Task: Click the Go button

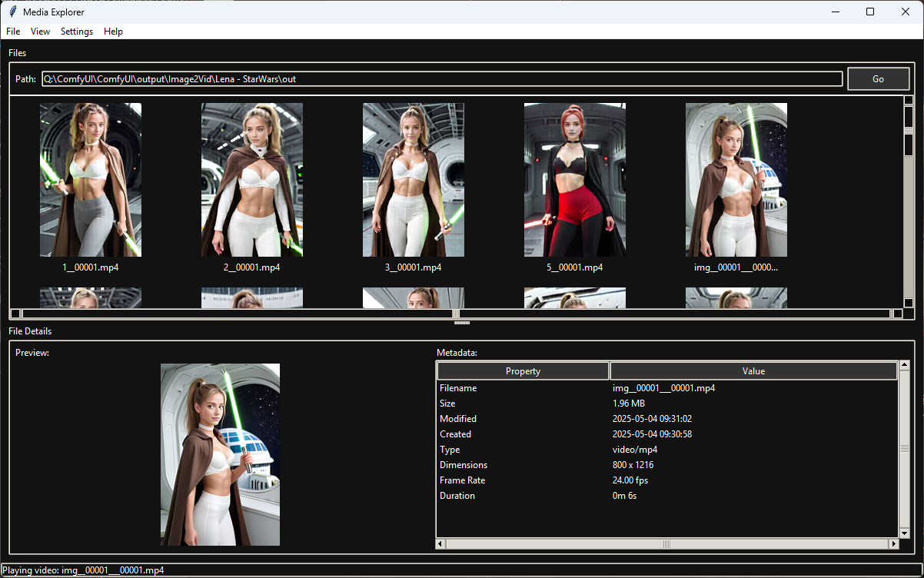Action: point(878,78)
